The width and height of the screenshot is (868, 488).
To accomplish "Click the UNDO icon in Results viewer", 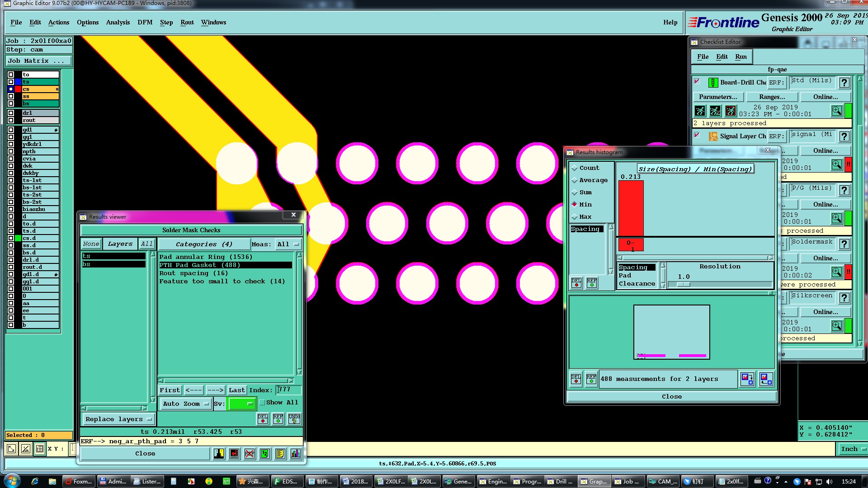I will pyautogui.click(x=294, y=419).
